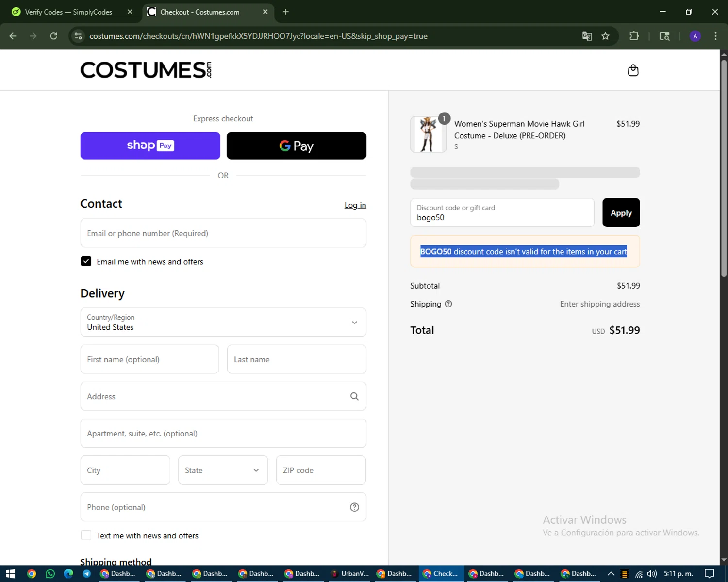Click the Apartment, suite, etc. field
This screenshot has height=582, width=728.
click(223, 433)
